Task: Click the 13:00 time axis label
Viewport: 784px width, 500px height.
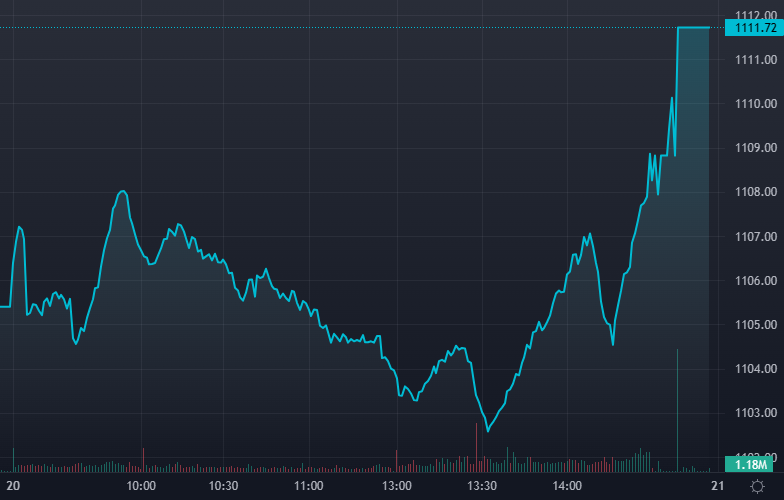Action: tap(397, 486)
